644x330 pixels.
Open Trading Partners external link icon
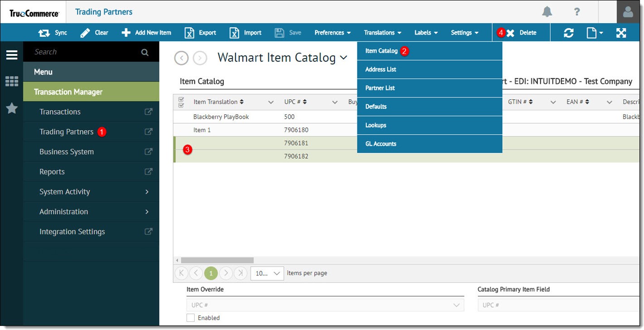[x=148, y=131]
